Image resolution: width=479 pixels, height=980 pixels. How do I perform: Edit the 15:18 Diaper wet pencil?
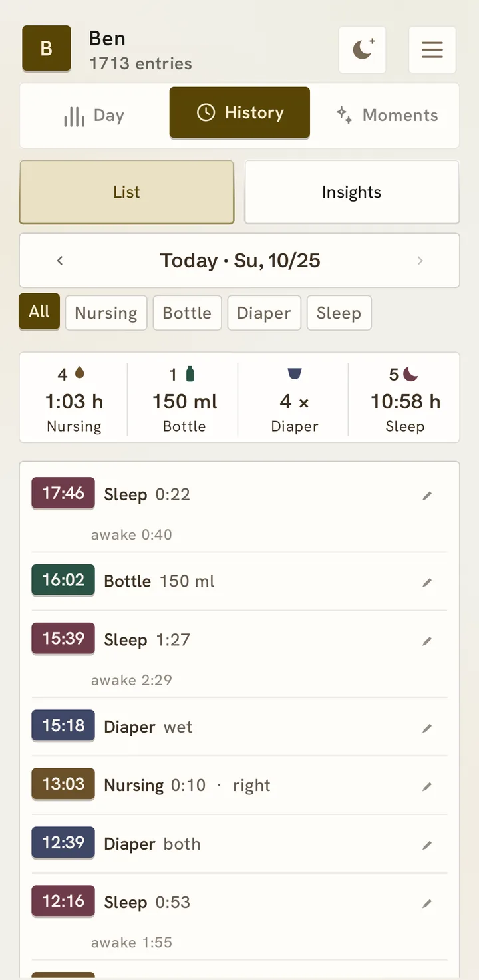[427, 728]
